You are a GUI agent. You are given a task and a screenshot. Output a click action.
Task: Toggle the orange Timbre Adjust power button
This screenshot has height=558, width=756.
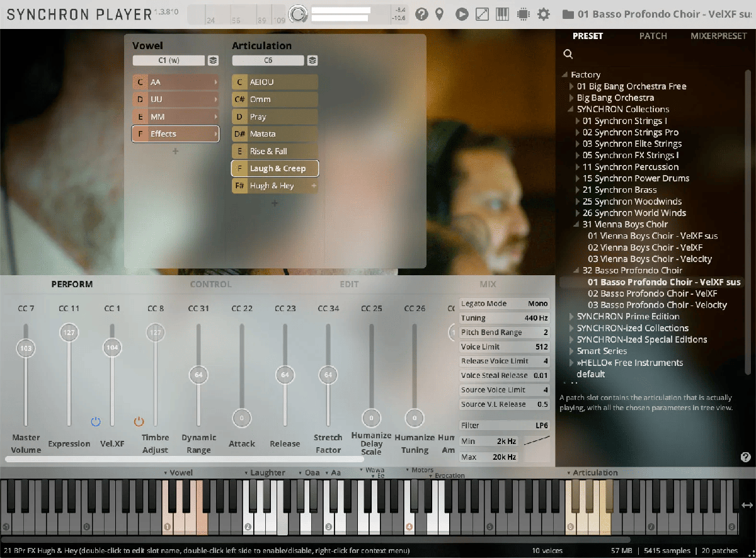click(139, 421)
